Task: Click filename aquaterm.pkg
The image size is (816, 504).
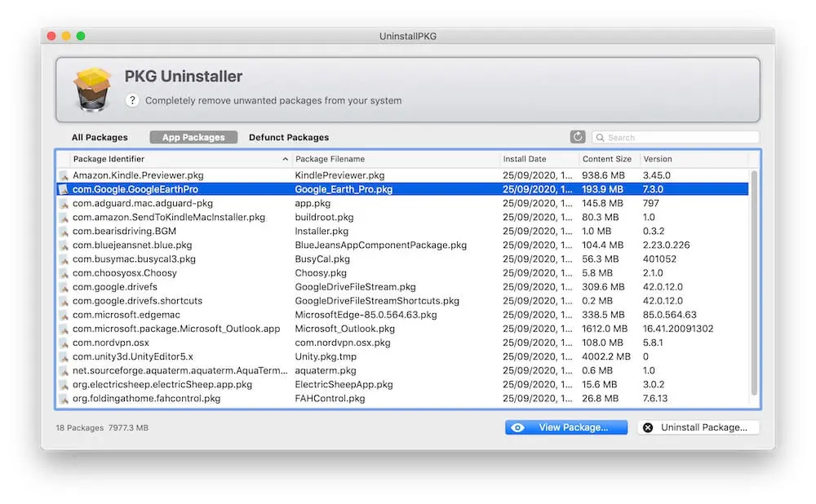Action: [326, 371]
